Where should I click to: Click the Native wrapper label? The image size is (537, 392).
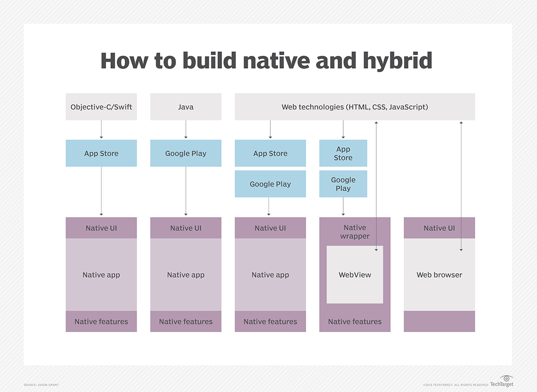pyautogui.click(x=354, y=232)
